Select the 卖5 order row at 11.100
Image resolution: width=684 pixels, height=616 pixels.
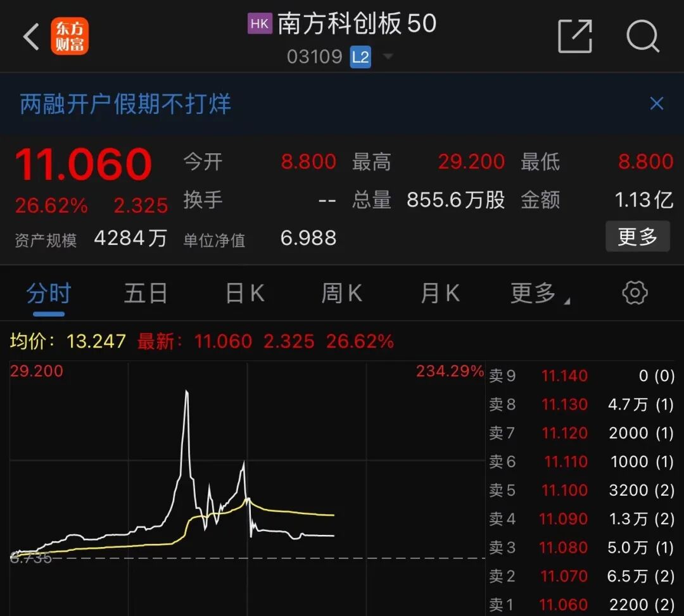[x=581, y=491]
